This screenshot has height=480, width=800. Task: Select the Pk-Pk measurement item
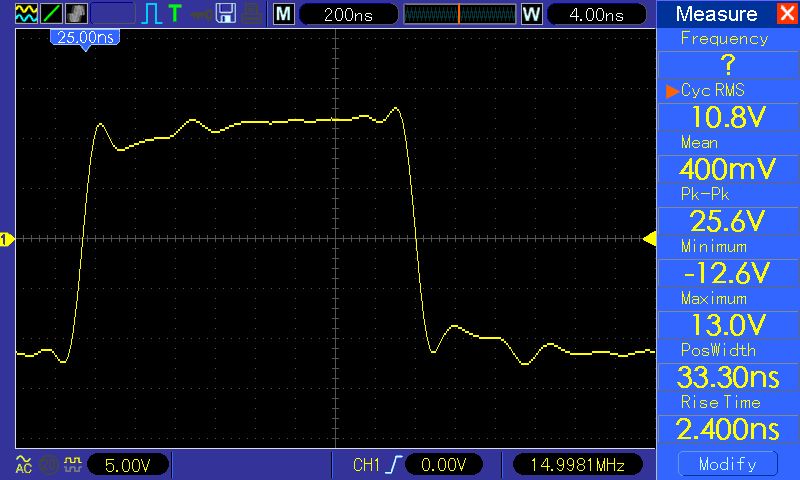(705, 194)
